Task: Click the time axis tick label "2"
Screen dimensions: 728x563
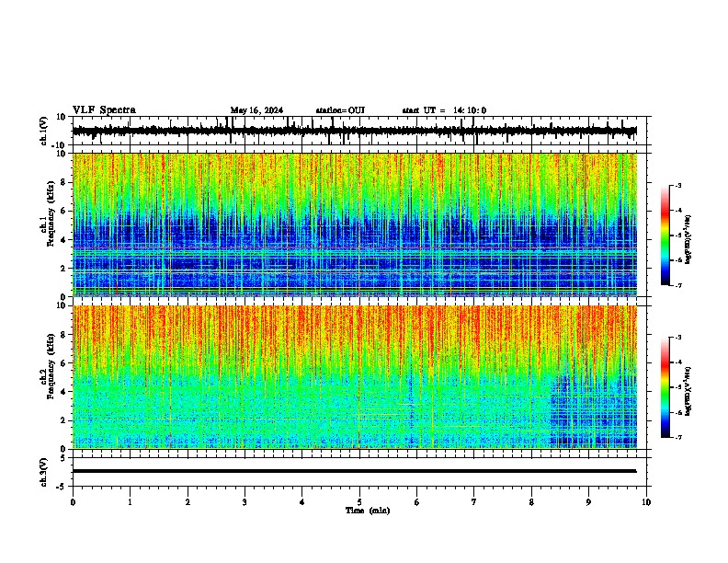Action: pyautogui.click(x=188, y=502)
